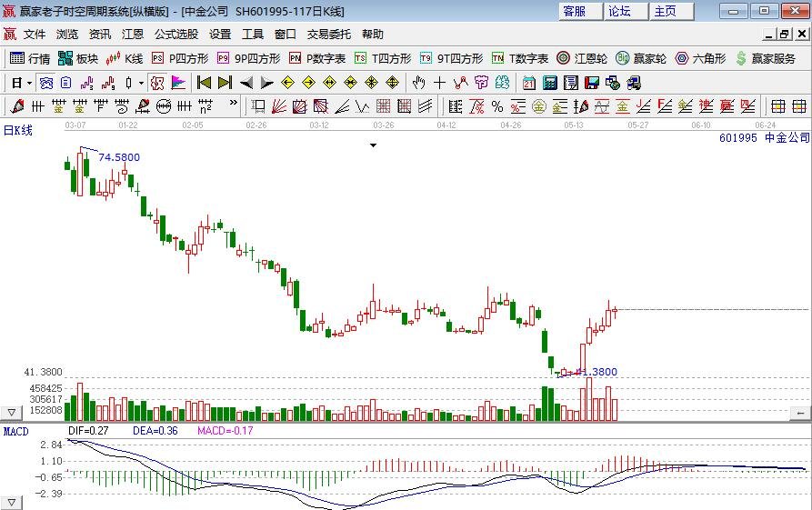Viewport: 812px width, 510px height.
Task: Open the T四方形 tool
Action: 383,58
